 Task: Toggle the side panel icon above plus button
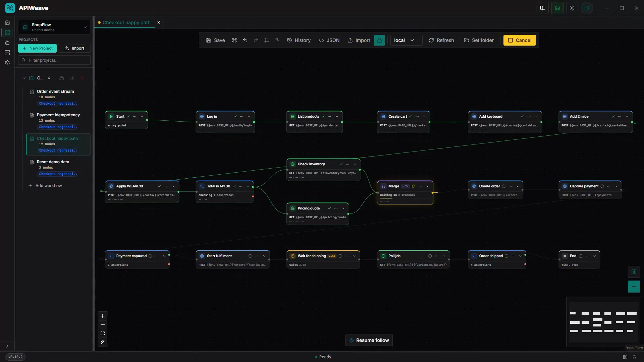(634, 272)
